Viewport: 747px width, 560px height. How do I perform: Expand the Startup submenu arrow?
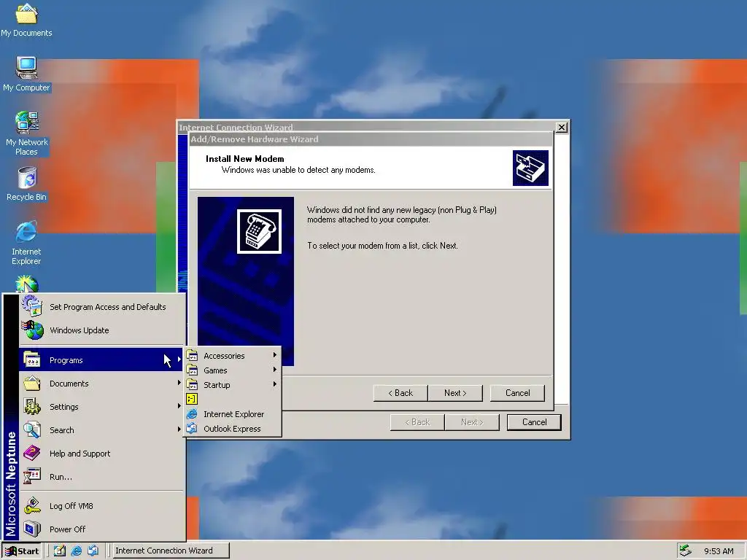click(x=275, y=384)
